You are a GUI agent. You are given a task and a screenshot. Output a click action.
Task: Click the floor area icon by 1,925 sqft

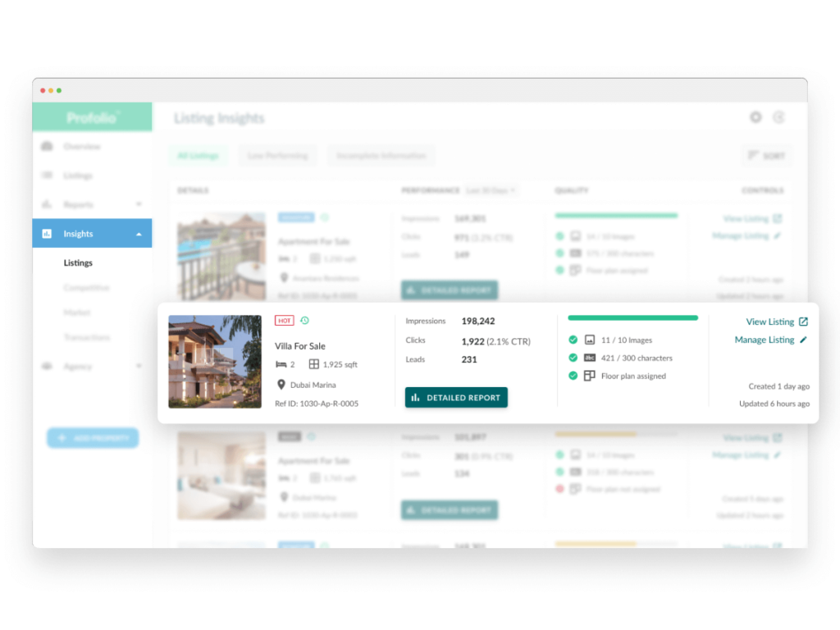pos(314,364)
